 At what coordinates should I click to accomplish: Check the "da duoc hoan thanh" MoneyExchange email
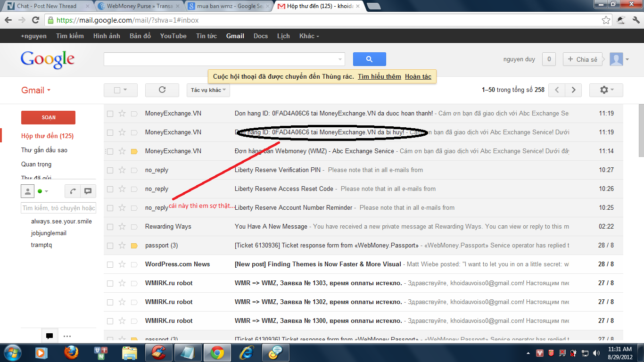(110, 114)
